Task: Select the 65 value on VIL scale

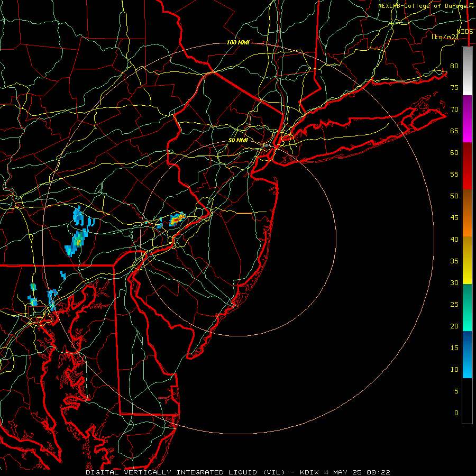Action: tap(454, 131)
